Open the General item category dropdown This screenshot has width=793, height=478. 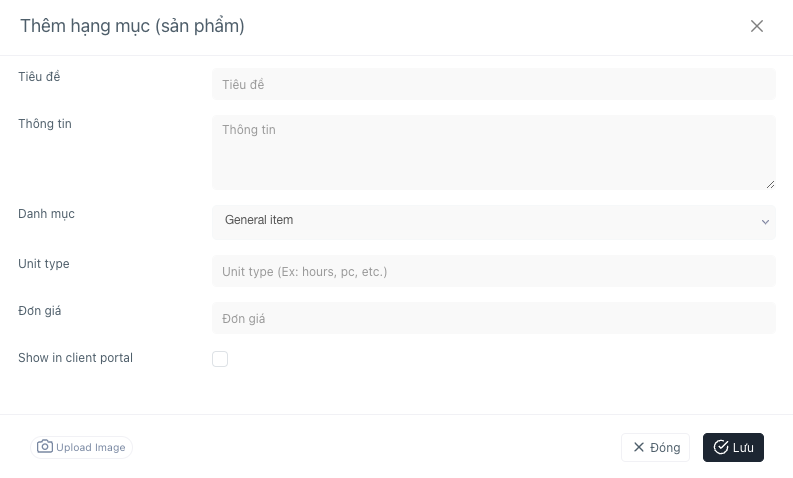tap(494, 222)
